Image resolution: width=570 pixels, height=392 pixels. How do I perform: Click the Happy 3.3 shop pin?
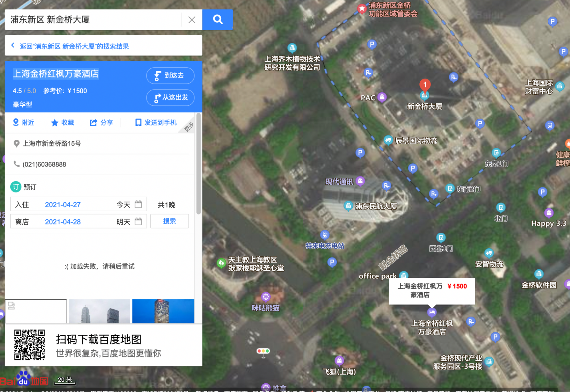549,213
